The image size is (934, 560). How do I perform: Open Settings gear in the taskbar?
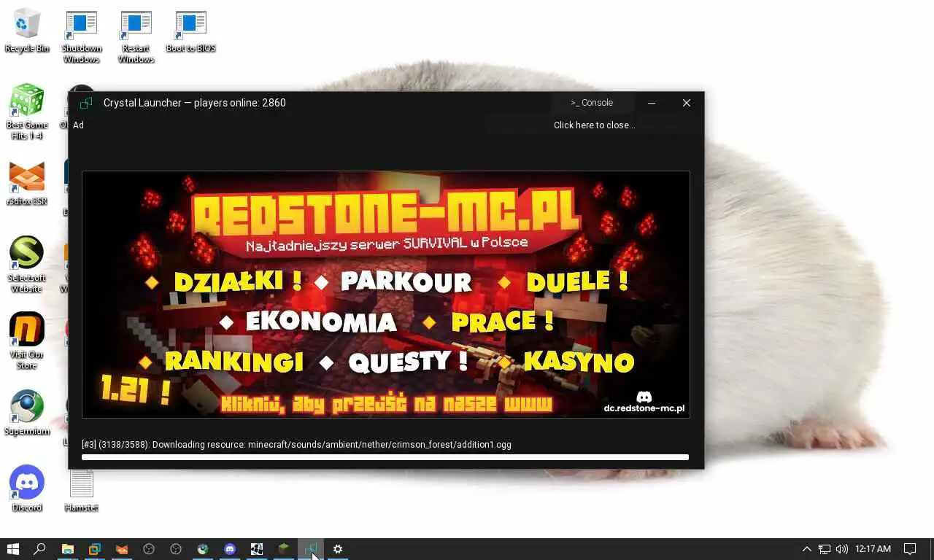(x=337, y=549)
